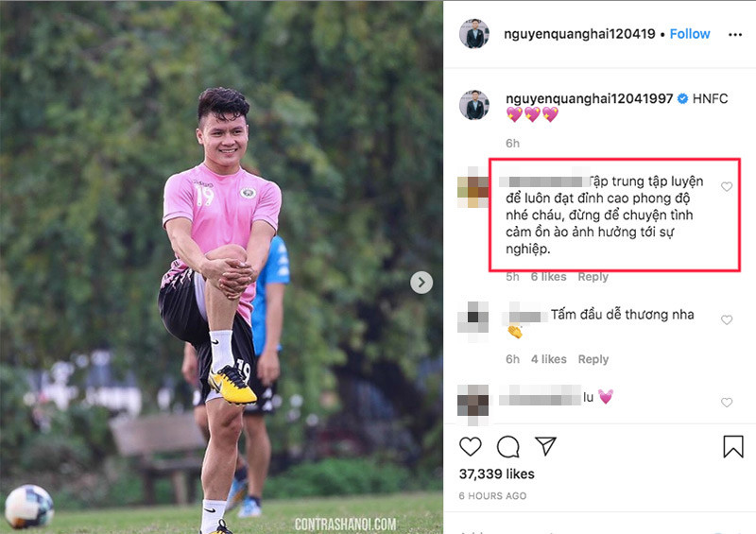
Task: Reply to the 'Tấm đầu dễ thương' comment
Action: (593, 359)
